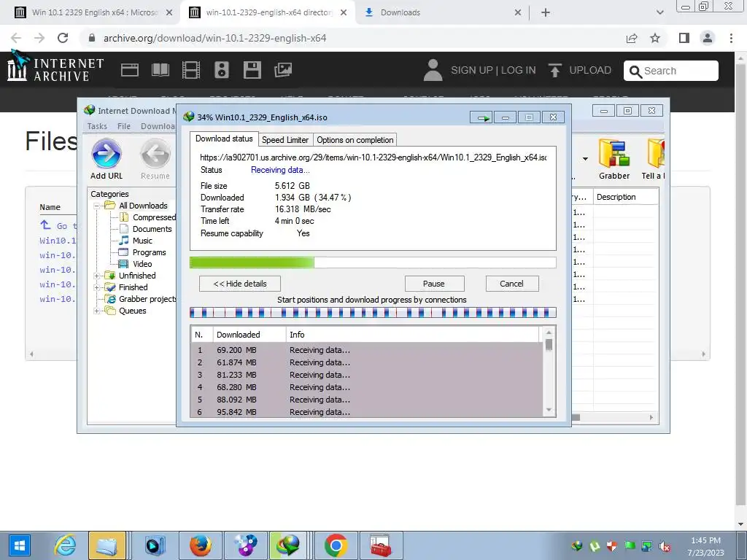
Task: Switch to the Download status tab
Action: 224,139
